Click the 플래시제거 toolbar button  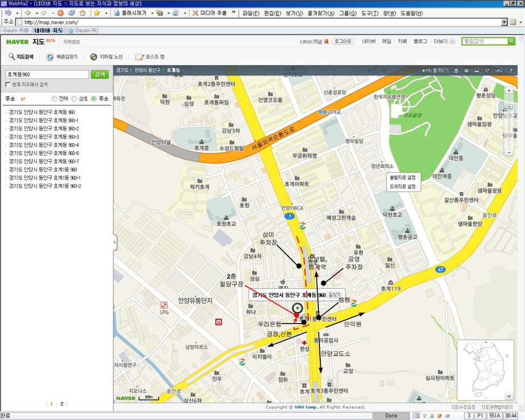click(x=130, y=13)
